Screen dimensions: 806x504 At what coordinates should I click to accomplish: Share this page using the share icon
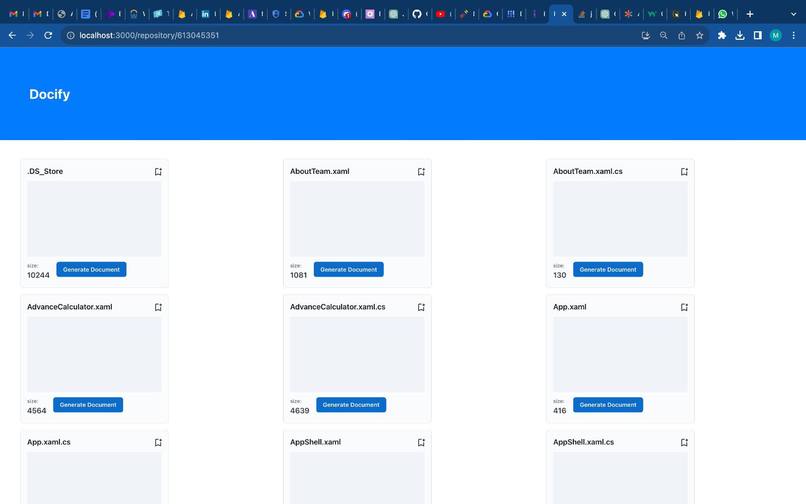pos(682,35)
